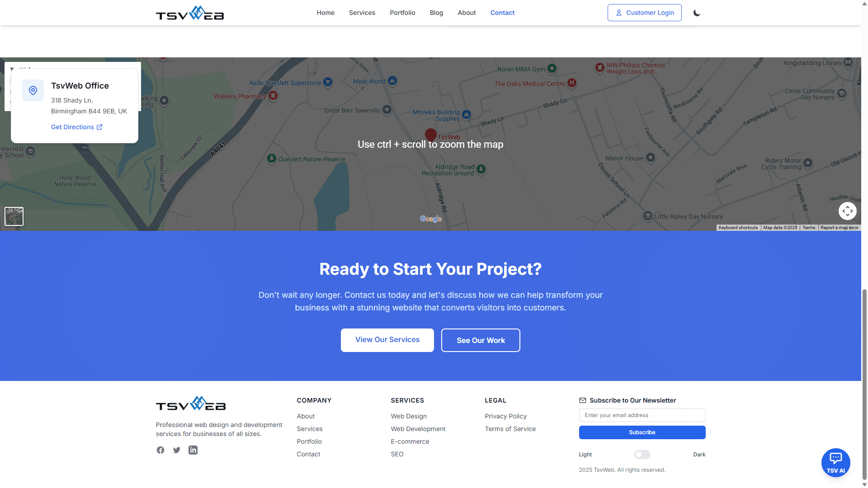Click the TsvWeb red map pin

[x=430, y=135]
